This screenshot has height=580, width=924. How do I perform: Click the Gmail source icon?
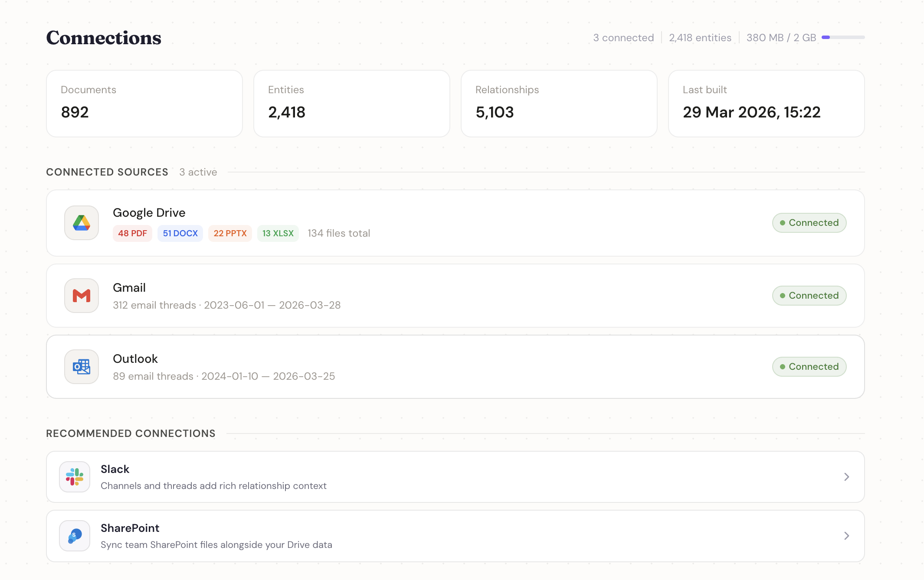pos(81,296)
